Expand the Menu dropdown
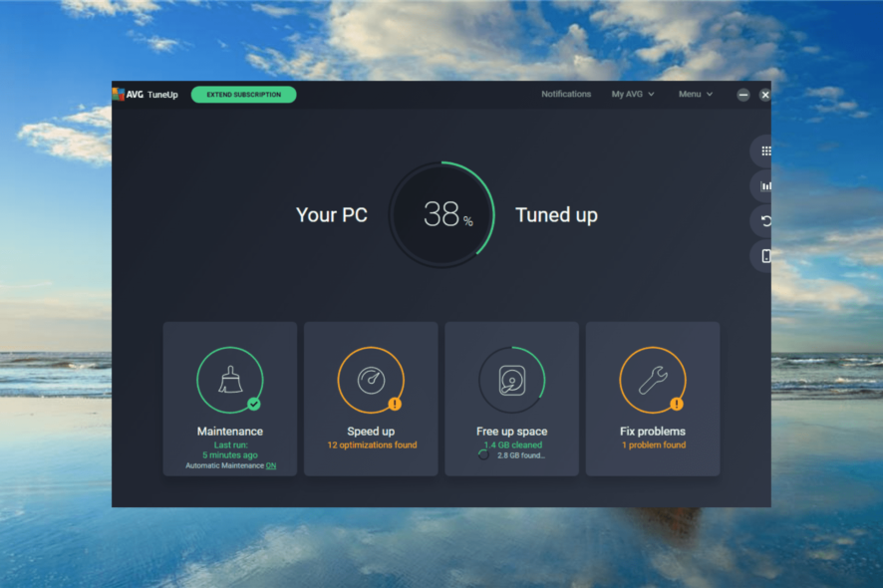 click(x=696, y=94)
